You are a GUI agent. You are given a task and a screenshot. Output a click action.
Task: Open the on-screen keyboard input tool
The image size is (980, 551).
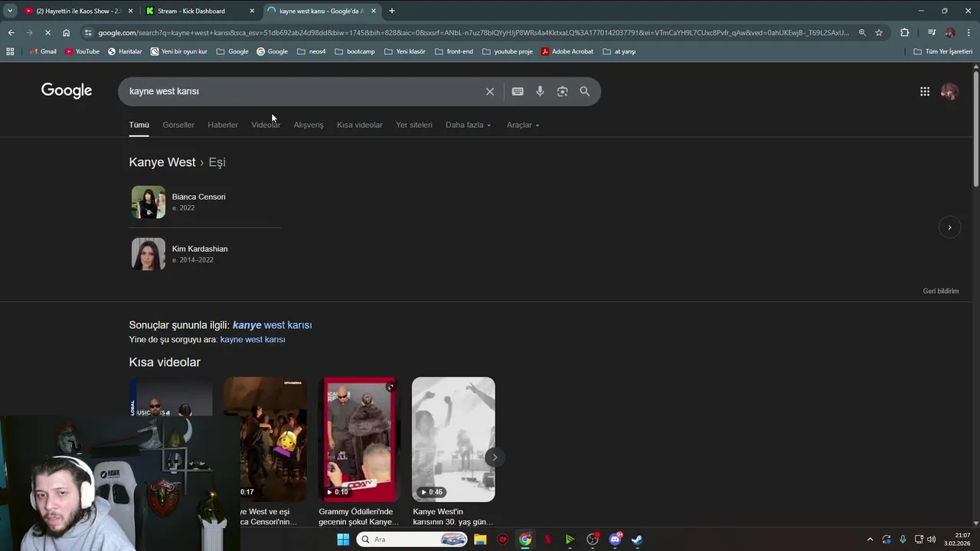[x=518, y=91]
